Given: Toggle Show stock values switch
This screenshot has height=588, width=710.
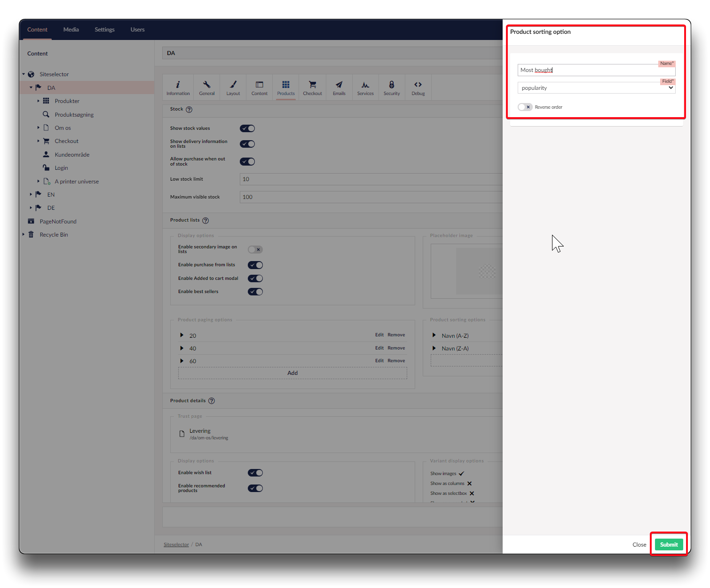Looking at the screenshot, I should click(247, 128).
